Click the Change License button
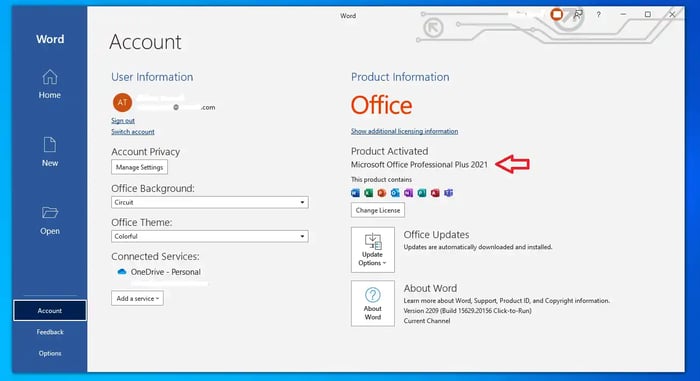This screenshot has width=700, height=381. (x=378, y=210)
